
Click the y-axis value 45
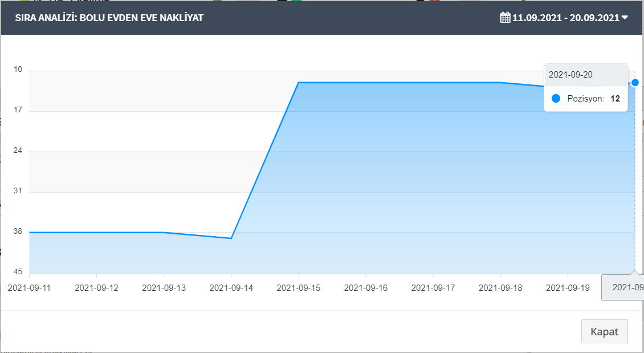pos(18,271)
